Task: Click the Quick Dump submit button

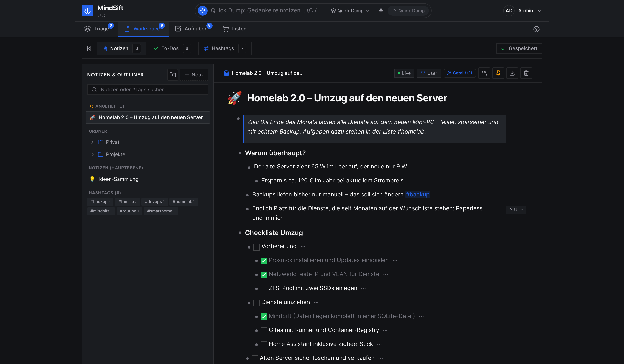Action: point(408,11)
